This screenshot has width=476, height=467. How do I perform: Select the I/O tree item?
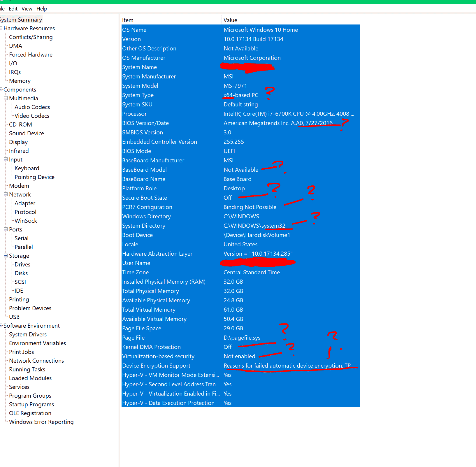[13, 63]
